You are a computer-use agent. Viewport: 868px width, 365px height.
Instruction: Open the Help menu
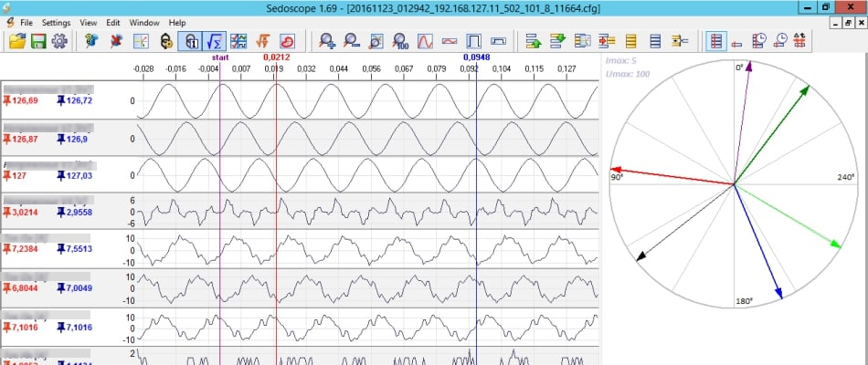coord(177,22)
